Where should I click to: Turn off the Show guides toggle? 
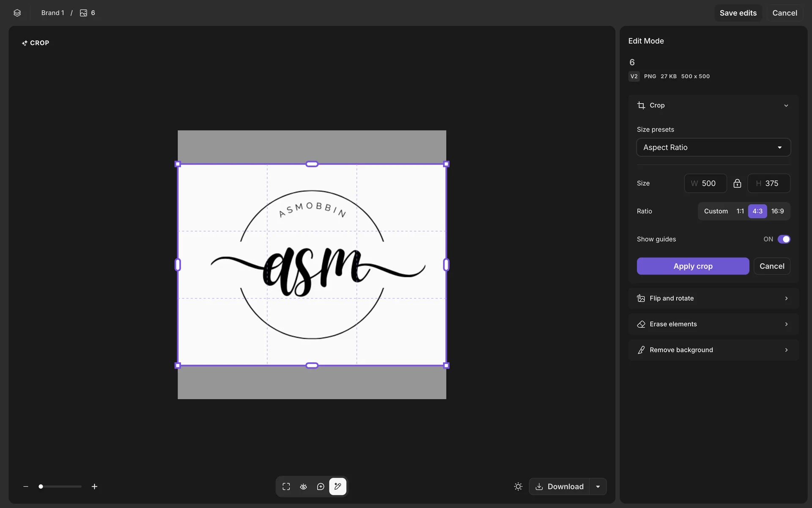pyautogui.click(x=784, y=239)
